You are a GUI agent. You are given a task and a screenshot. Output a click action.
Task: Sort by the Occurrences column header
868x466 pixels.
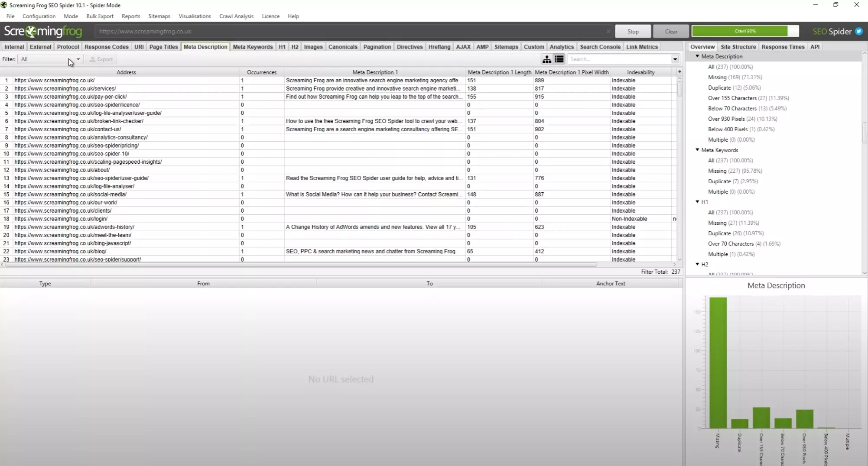tap(261, 72)
